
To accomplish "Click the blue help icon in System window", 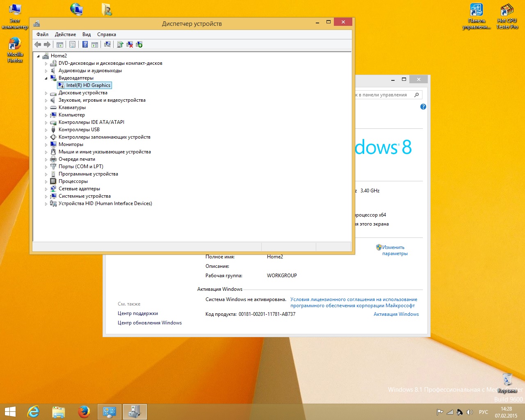I will (x=423, y=107).
